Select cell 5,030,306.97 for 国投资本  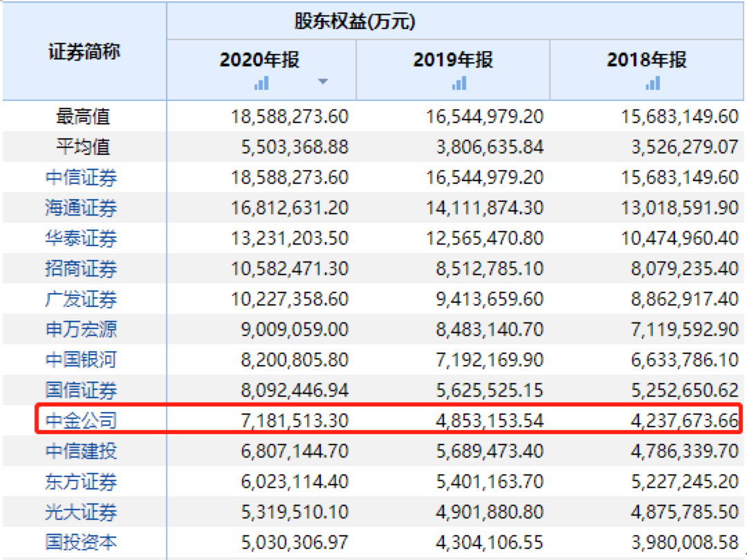(295, 543)
